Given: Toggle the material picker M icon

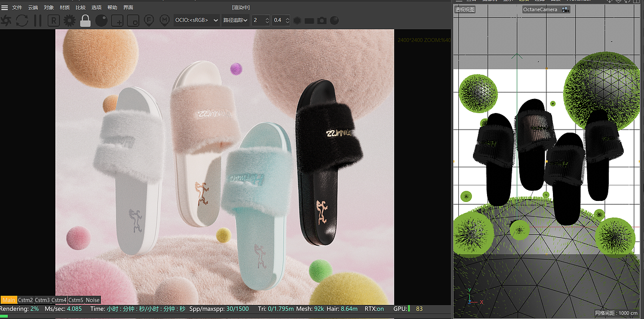Looking at the screenshot, I should [x=165, y=21].
